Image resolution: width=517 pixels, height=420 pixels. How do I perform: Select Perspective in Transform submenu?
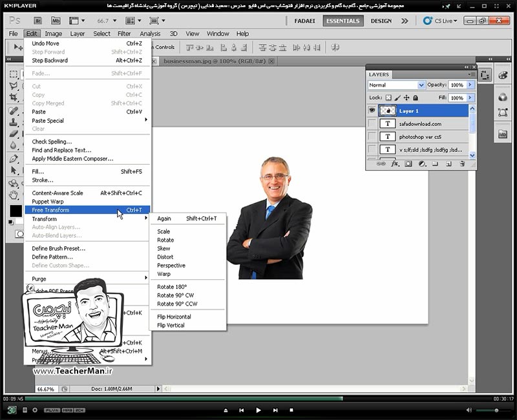click(187, 266)
